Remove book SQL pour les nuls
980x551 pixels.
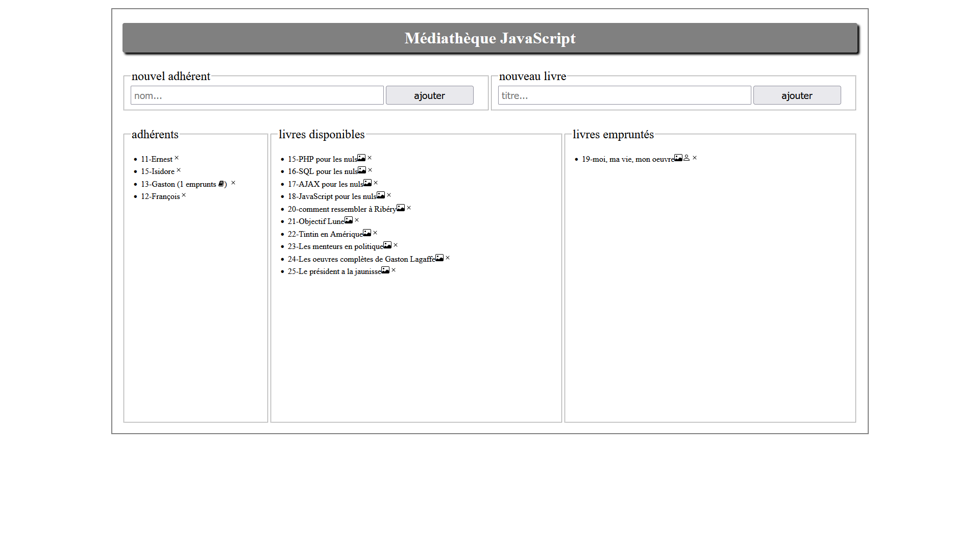370,170
